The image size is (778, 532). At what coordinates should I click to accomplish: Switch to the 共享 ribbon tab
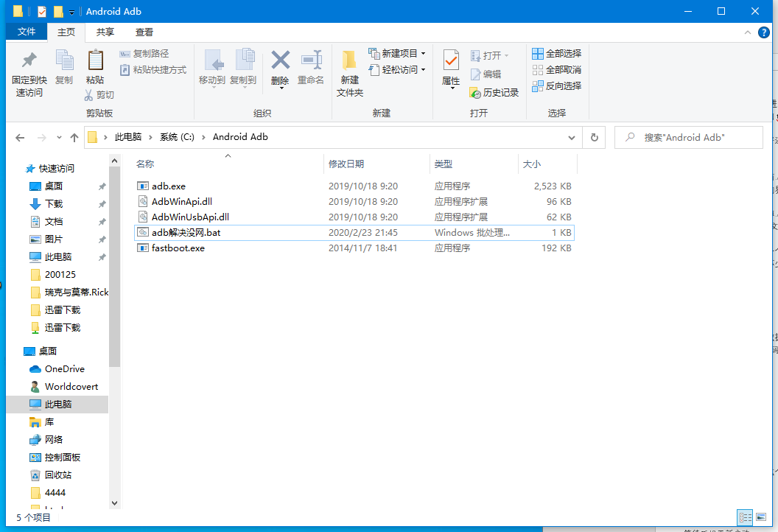105,32
